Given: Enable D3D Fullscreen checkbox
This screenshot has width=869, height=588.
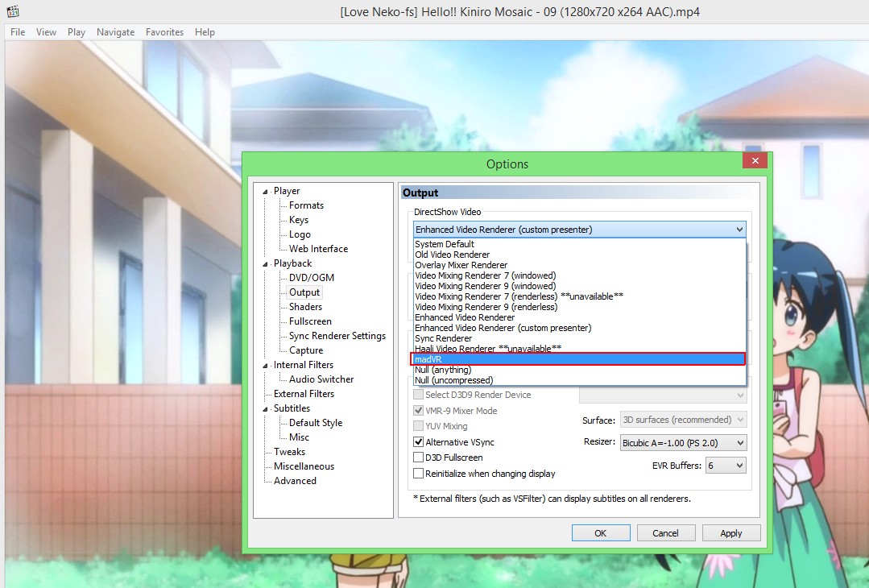Looking at the screenshot, I should pyautogui.click(x=419, y=458).
